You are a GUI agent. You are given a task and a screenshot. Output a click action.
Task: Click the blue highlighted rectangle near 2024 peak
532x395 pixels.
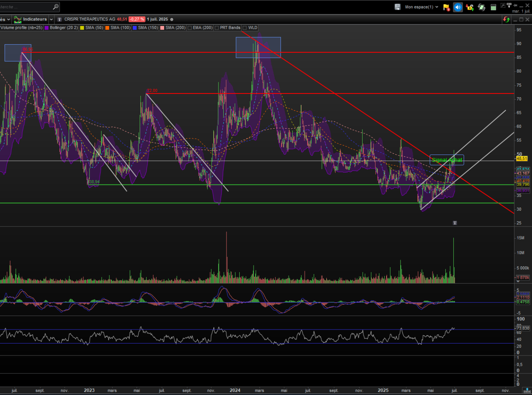[x=258, y=48]
